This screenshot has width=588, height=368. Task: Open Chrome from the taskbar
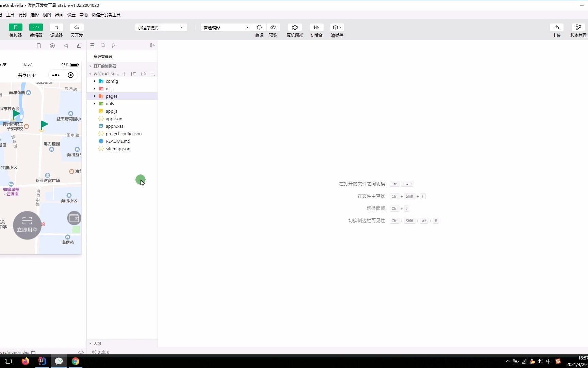(x=76, y=361)
